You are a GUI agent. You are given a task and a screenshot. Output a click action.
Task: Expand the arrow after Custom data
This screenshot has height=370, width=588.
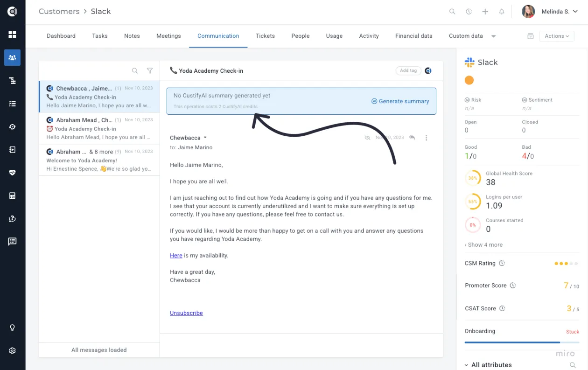[494, 36]
